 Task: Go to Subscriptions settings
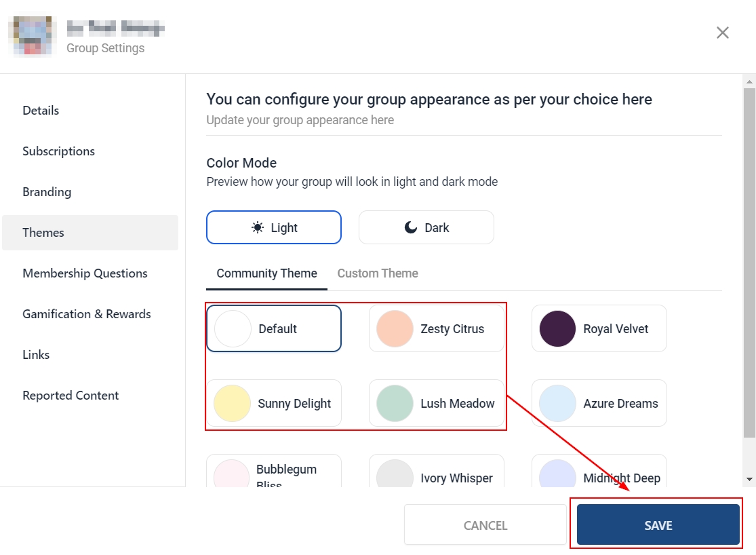point(58,151)
